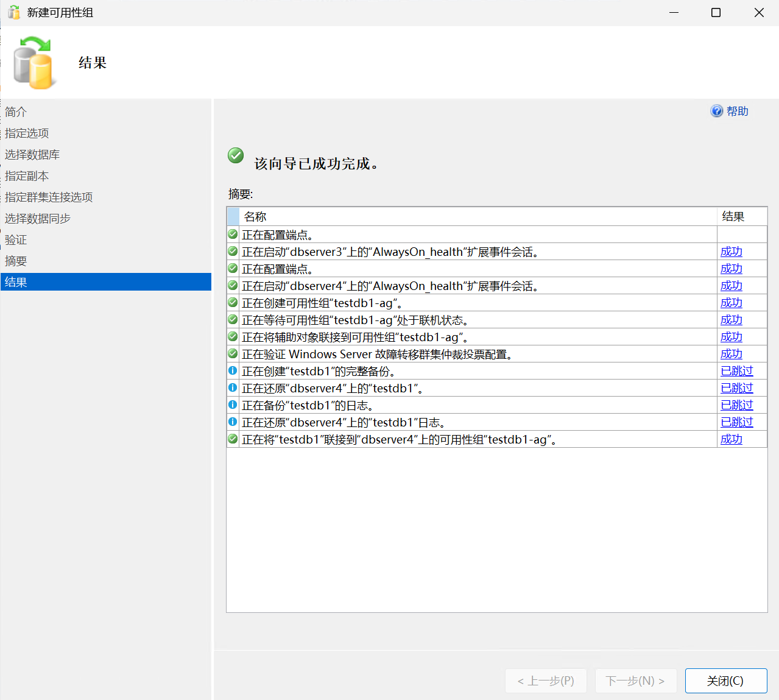The image size is (779, 700).
Task: Click the availability group database icon in header
Action: click(x=34, y=63)
